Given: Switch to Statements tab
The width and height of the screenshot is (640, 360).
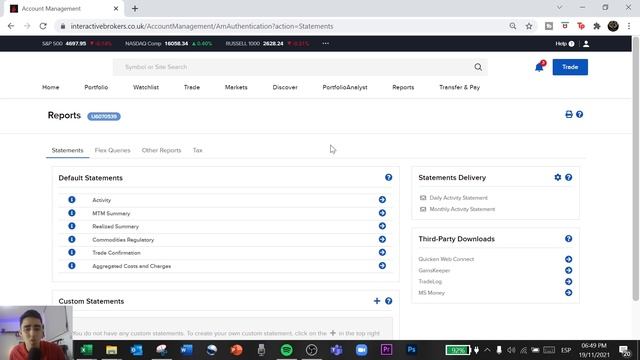Looking at the screenshot, I should click(67, 150).
